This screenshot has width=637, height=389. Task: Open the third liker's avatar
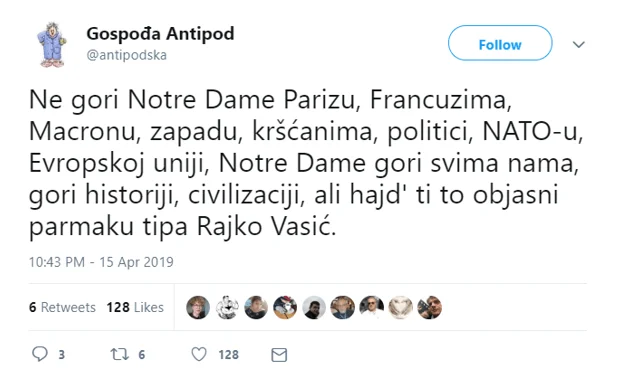tap(256, 307)
